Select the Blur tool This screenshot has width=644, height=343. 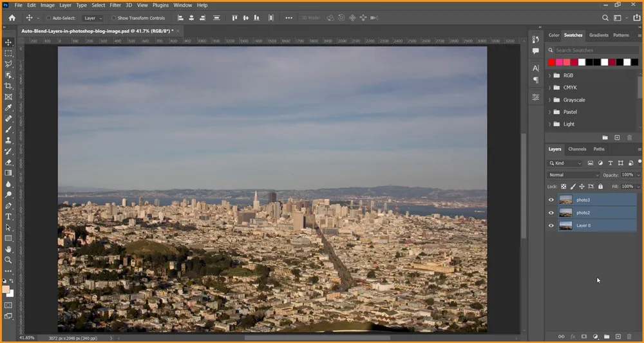pyautogui.click(x=8, y=184)
